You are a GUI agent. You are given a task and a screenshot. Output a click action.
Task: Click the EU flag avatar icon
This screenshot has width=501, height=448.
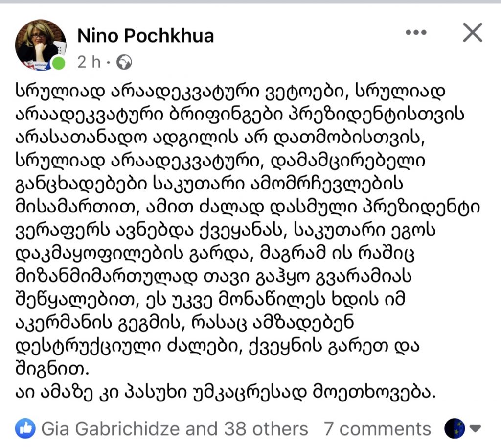(x=454, y=428)
